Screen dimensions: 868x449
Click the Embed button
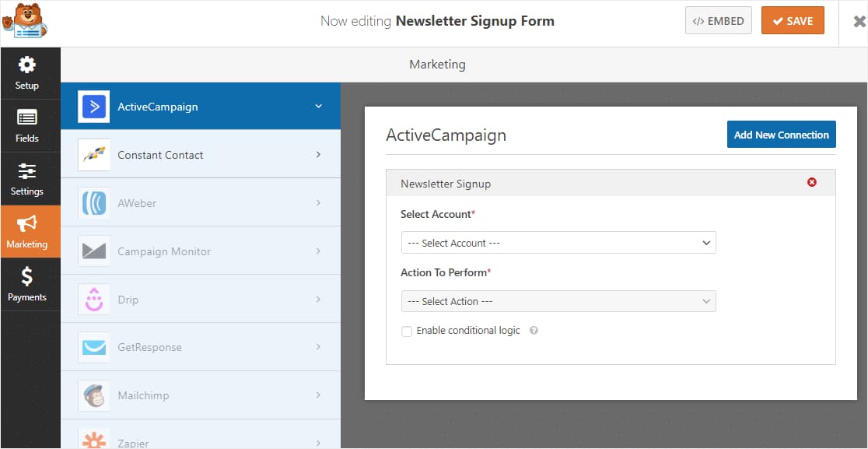(x=718, y=20)
